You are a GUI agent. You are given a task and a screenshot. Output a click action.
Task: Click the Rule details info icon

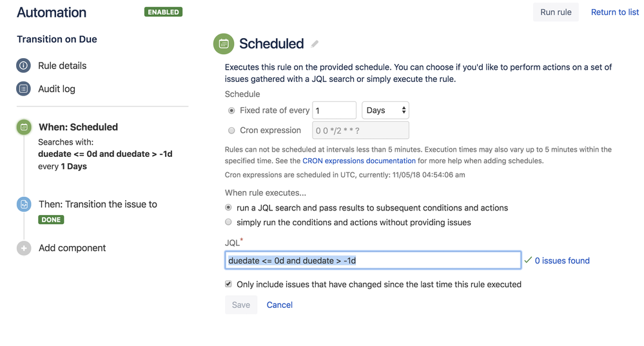click(24, 65)
